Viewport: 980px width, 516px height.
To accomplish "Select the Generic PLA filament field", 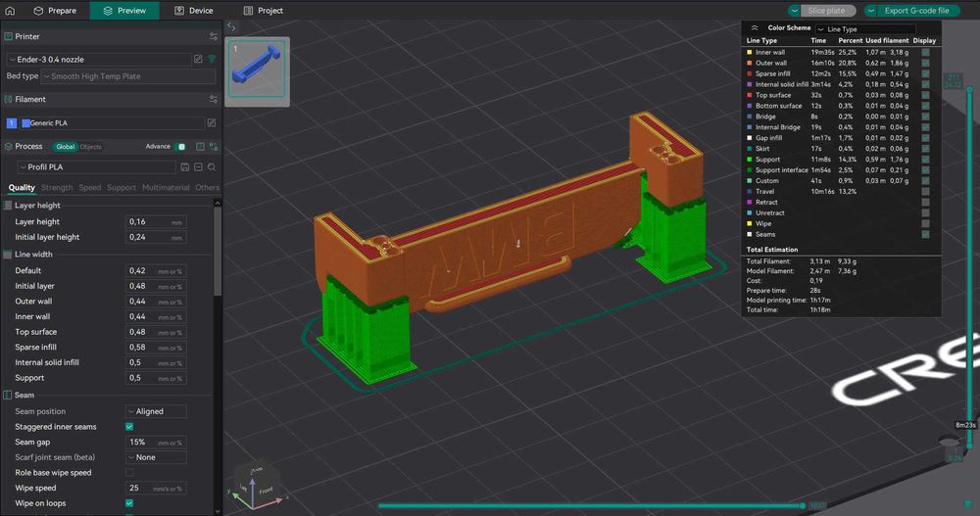I will pos(113,123).
